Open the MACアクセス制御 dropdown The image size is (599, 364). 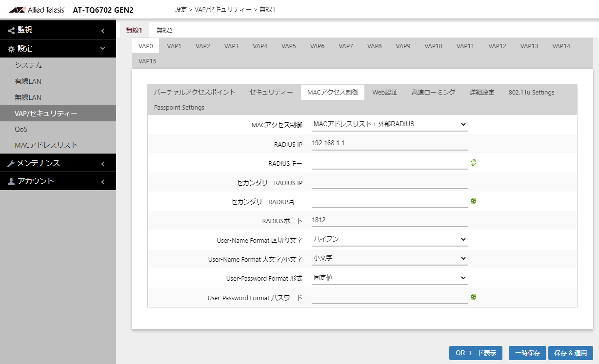click(389, 124)
